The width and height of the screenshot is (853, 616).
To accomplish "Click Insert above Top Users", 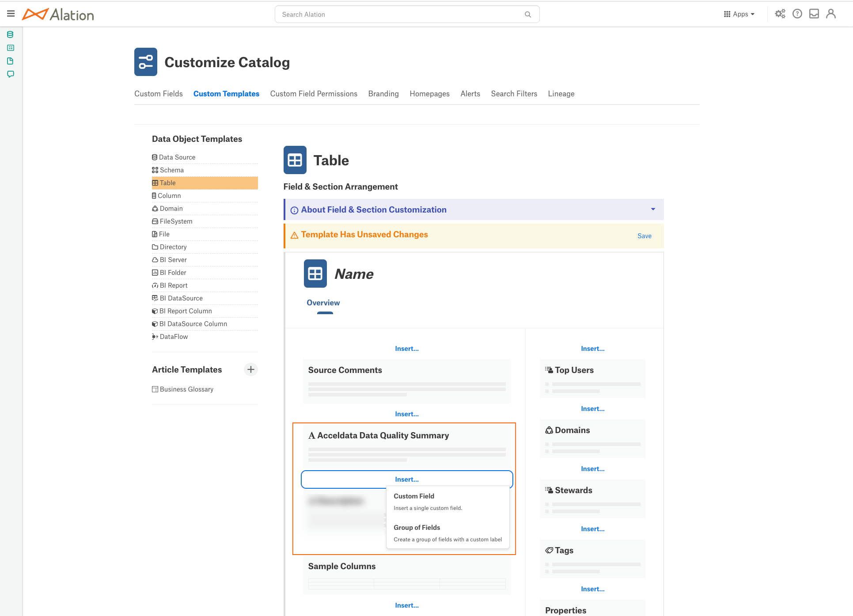I will pos(593,349).
